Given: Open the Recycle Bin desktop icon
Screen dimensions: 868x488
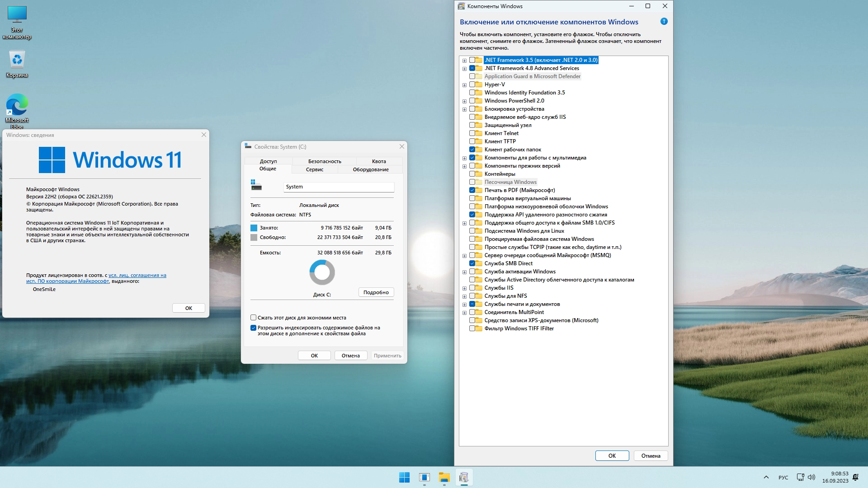Looking at the screenshot, I should tap(17, 61).
